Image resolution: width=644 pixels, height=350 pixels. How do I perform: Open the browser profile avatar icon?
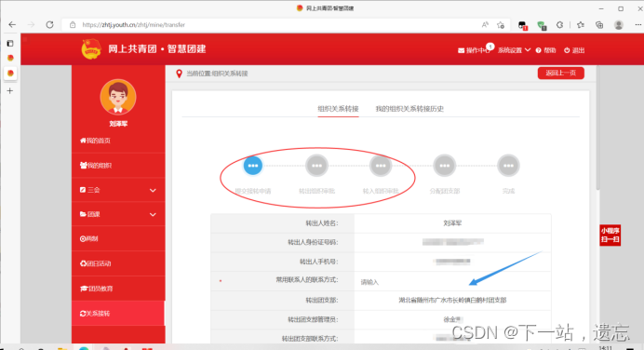[x=619, y=25]
